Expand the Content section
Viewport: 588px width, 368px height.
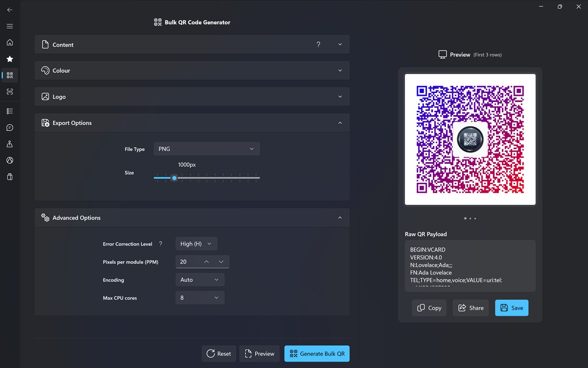pyautogui.click(x=340, y=44)
